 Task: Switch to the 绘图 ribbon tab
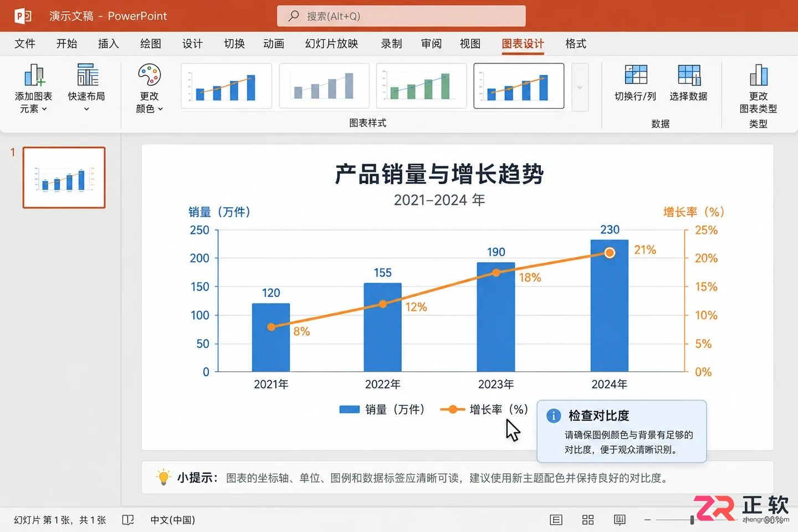150,44
